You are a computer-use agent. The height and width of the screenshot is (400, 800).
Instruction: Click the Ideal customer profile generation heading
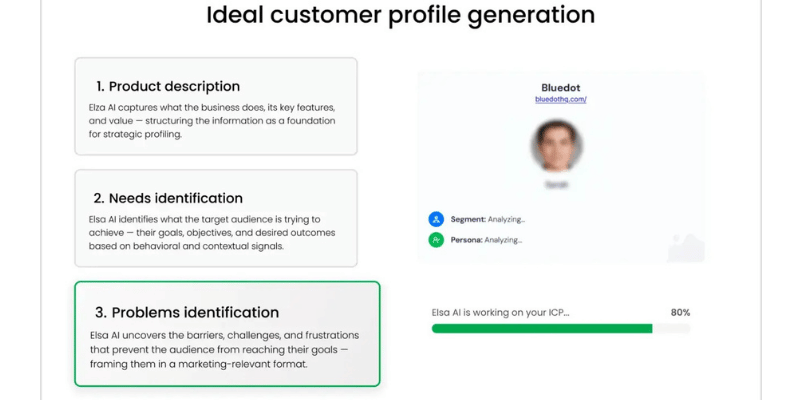401,15
